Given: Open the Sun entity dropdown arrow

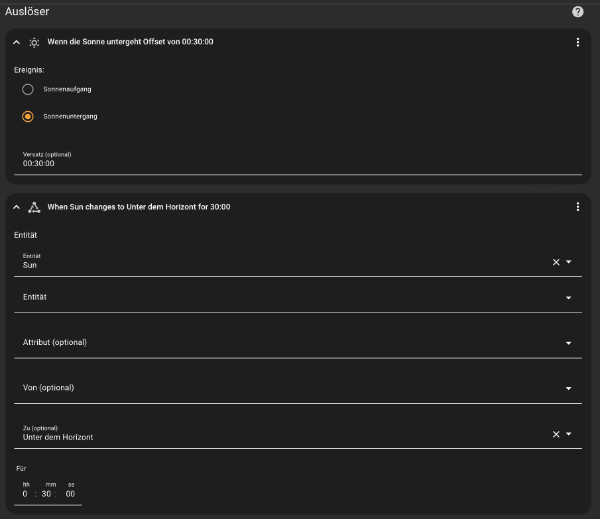Looking at the screenshot, I should 569,262.
